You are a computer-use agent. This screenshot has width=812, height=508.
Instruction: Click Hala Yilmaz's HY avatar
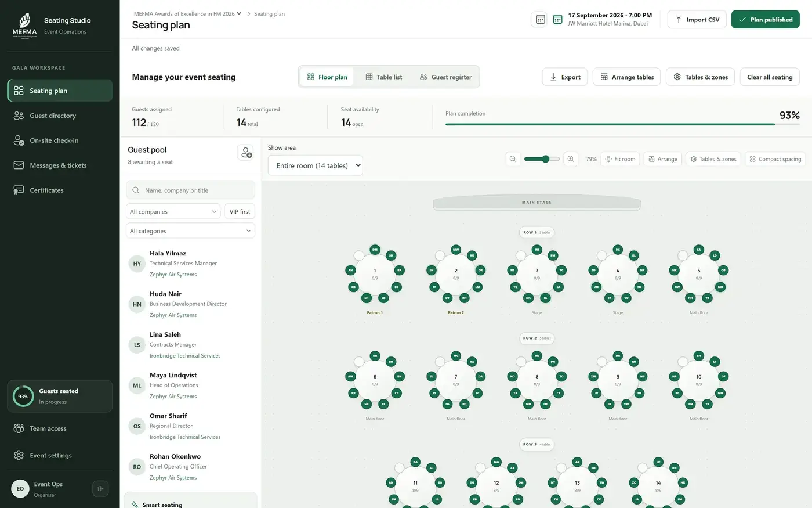pos(137,264)
